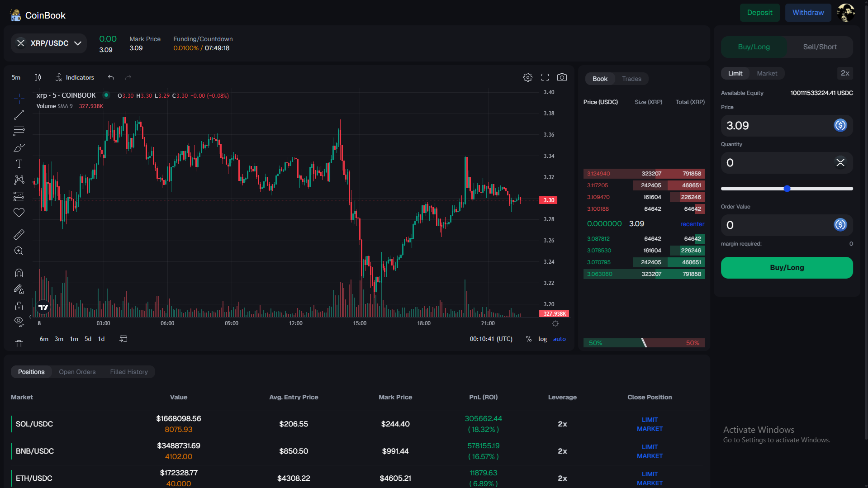The width and height of the screenshot is (868, 488).
Task: Enter fullscreen chart mode
Action: pyautogui.click(x=545, y=77)
